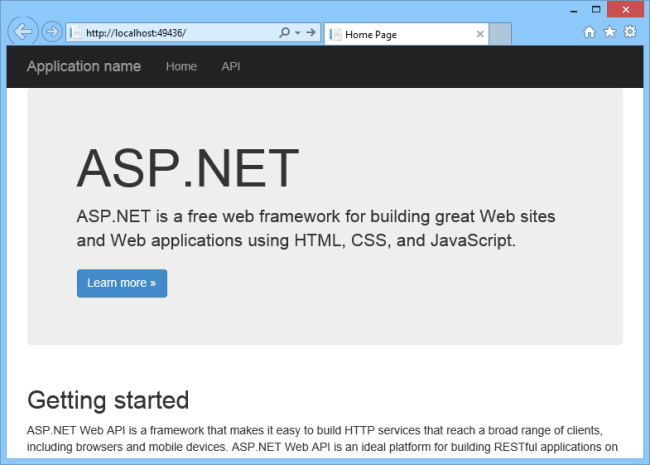Click the page icon in address bar
Viewport: 650px width, 465px height.
(x=75, y=33)
